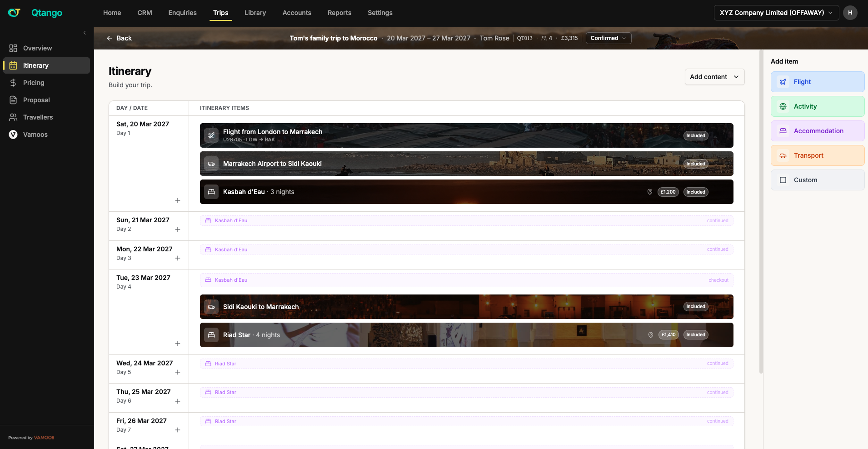The image size is (868, 449).
Task: Open the Travellers sidebar section
Action: tap(46, 117)
